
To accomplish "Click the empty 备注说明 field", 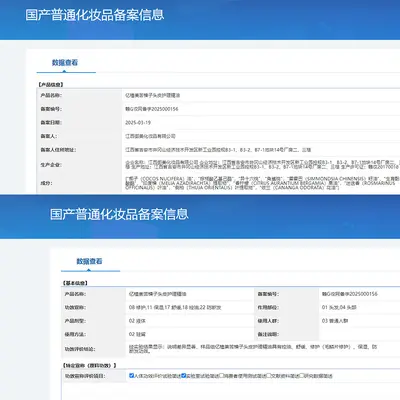I will [x=359, y=334].
